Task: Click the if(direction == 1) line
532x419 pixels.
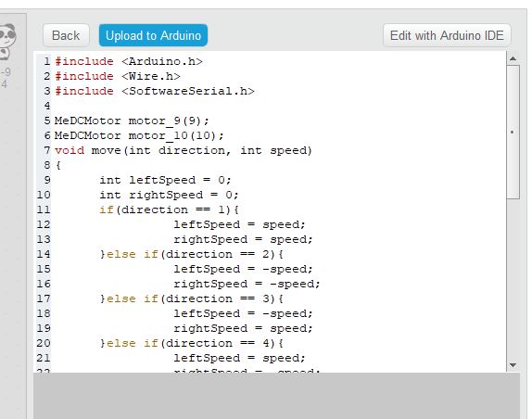Action: click(x=169, y=209)
